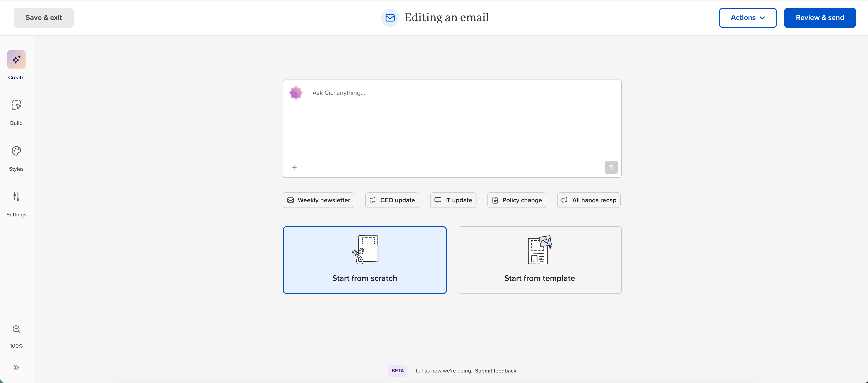The width and height of the screenshot is (868, 383).
Task: Click the Cici sun avatar
Action: pos(296,93)
